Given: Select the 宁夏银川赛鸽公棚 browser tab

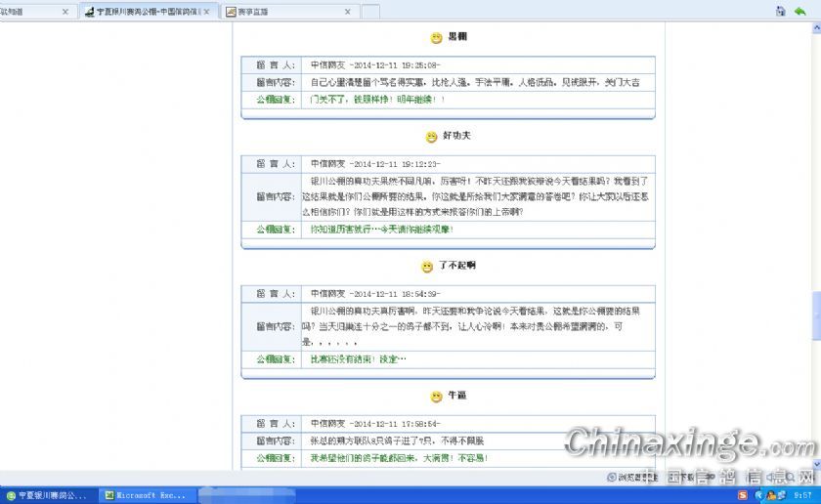Looking at the screenshot, I should [x=147, y=12].
